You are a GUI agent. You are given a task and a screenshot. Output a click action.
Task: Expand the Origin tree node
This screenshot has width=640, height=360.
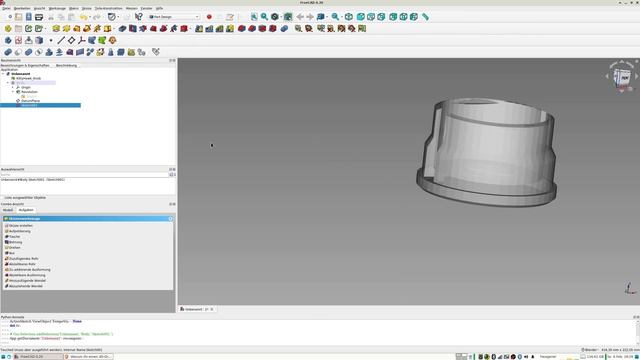(x=13, y=87)
